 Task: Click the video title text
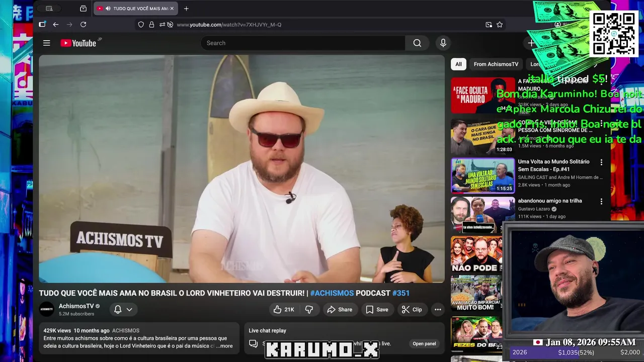pyautogui.click(x=224, y=293)
